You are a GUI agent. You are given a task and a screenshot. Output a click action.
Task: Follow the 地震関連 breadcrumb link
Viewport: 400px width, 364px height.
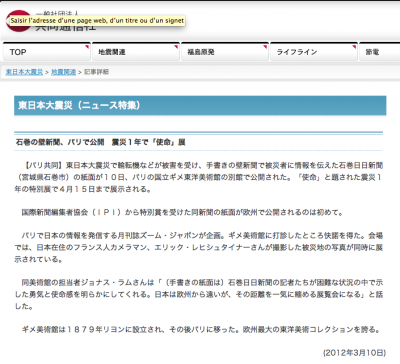point(64,72)
